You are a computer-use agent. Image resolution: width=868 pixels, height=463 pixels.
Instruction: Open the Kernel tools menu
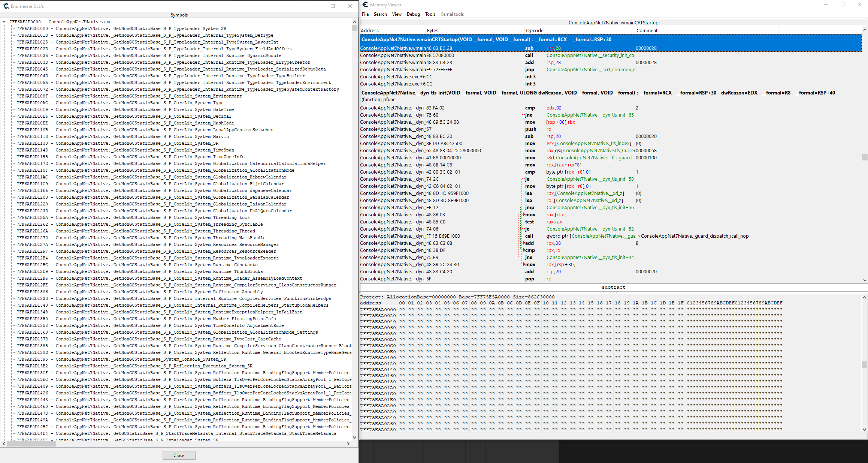click(452, 14)
